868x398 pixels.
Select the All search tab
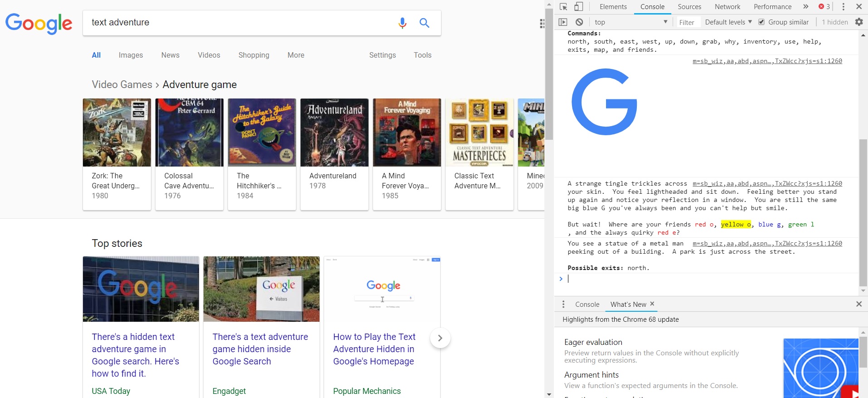pyautogui.click(x=96, y=55)
